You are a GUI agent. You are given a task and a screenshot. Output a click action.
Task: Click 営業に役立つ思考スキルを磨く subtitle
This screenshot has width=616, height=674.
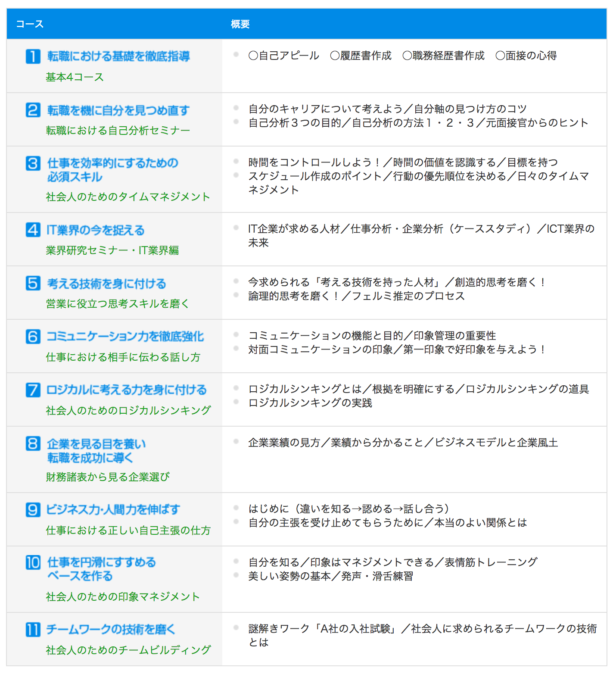[x=118, y=304]
